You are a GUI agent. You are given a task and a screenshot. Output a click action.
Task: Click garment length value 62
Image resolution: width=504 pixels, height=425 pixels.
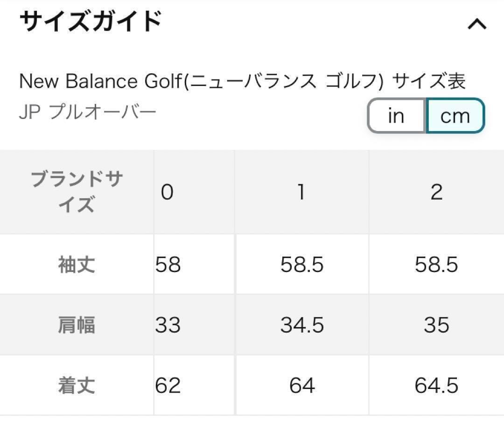click(x=168, y=385)
